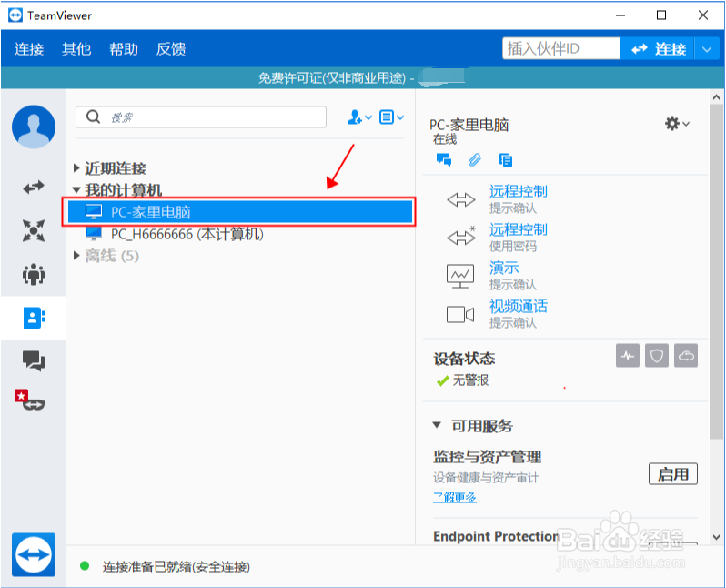Viewport: 726px width, 588px height.
Task: Open the Meeting sidebar icon
Action: (34, 274)
